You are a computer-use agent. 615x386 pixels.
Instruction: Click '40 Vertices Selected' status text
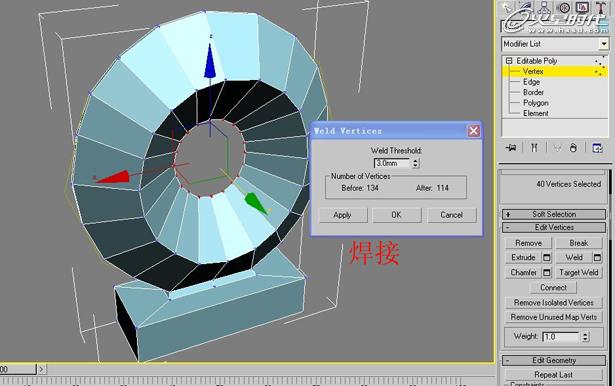tap(568, 184)
